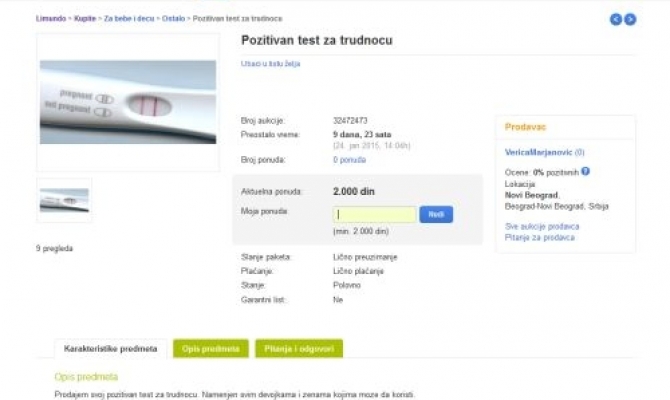Switch to the Opis predmeta tab
Image resolution: width=670 pixels, height=400 pixels.
(x=210, y=348)
